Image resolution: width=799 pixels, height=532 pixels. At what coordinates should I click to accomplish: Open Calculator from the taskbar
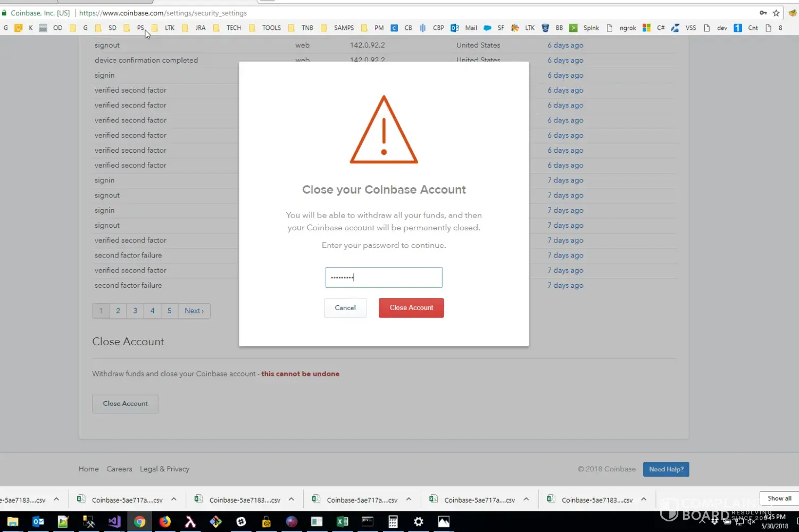coord(393,522)
